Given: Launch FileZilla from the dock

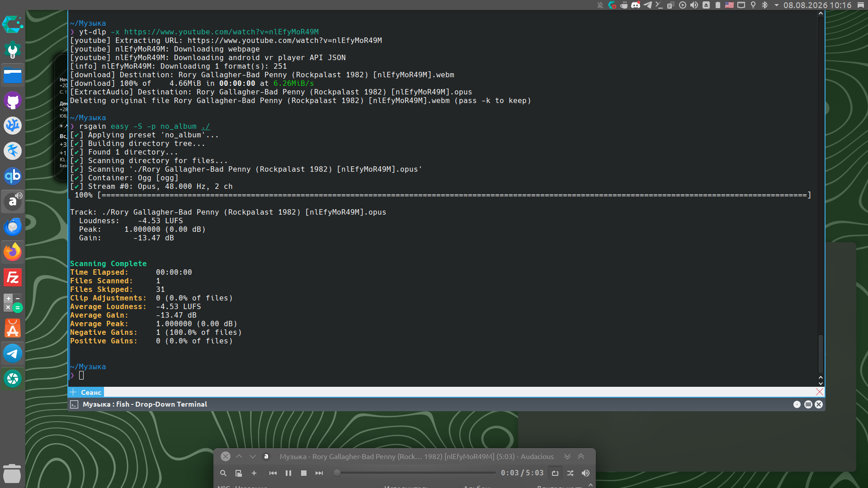Looking at the screenshot, I should (13, 277).
